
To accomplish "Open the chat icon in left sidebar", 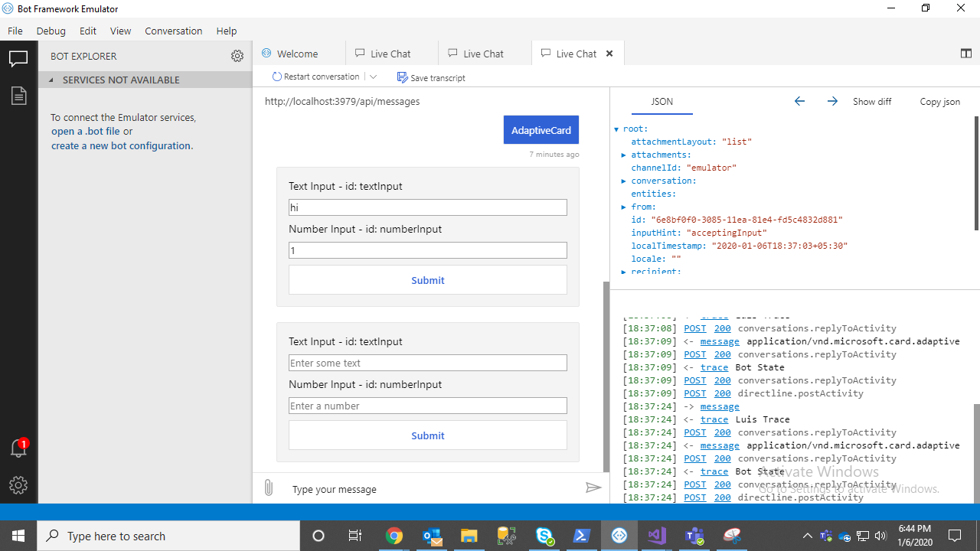I will coord(18,59).
